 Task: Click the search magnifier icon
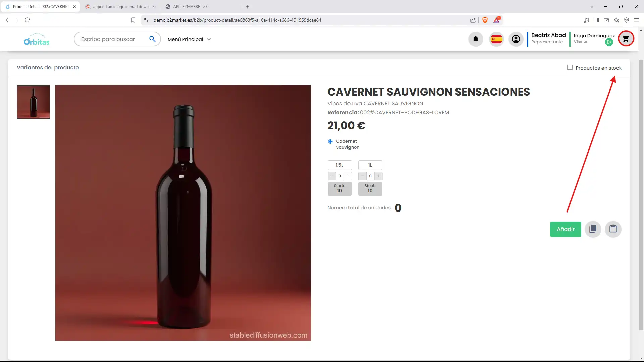[x=152, y=39]
